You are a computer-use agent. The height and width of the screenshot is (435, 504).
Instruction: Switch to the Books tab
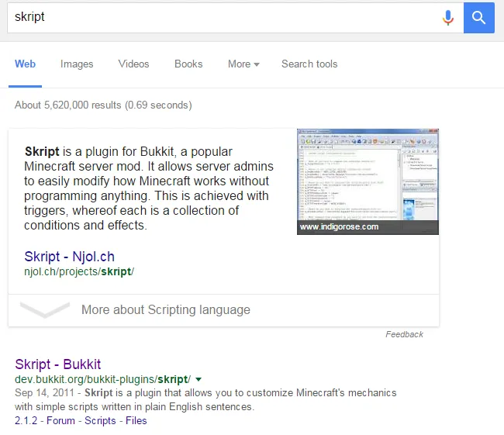[188, 64]
